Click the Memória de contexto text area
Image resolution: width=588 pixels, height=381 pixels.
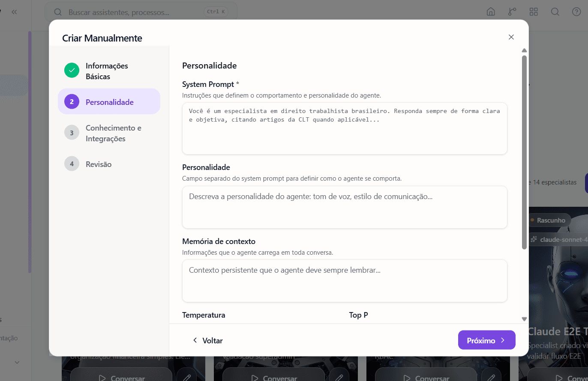point(345,281)
